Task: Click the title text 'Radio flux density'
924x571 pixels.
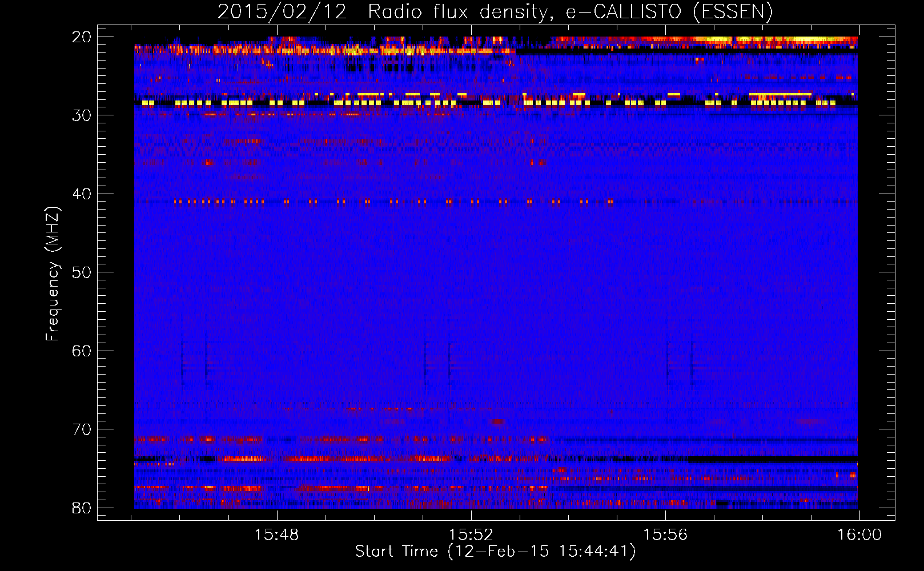Action: (460, 11)
